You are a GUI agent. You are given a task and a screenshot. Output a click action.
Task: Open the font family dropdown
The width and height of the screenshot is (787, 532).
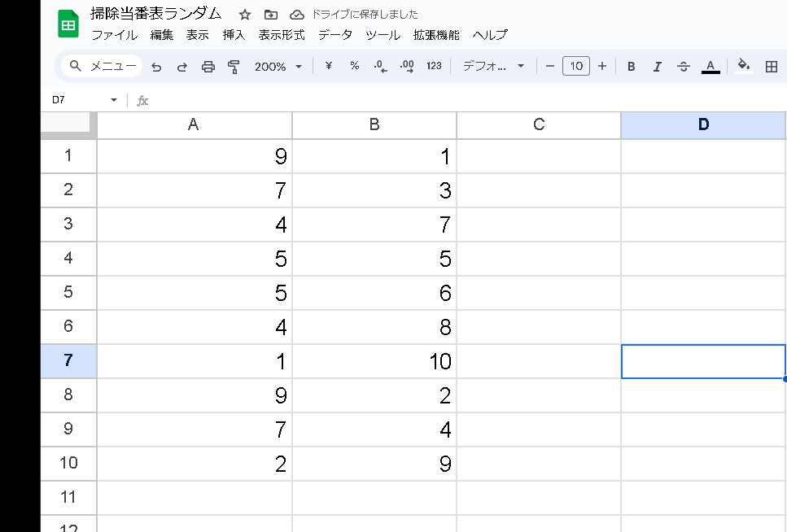(x=493, y=67)
